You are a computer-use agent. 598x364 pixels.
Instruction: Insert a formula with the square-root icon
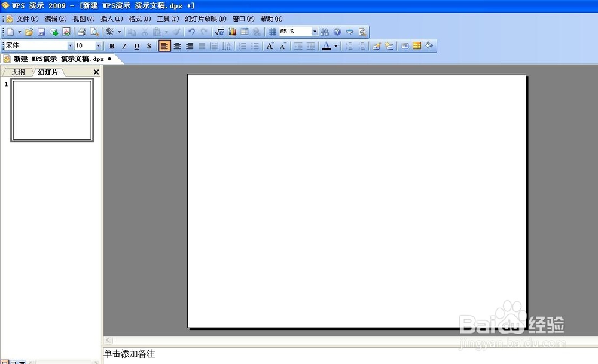click(x=219, y=32)
